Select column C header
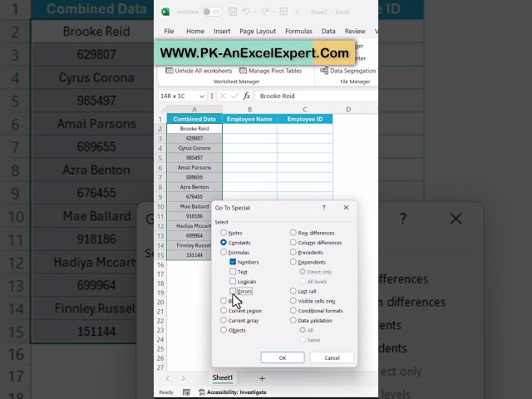 pyautogui.click(x=305, y=110)
